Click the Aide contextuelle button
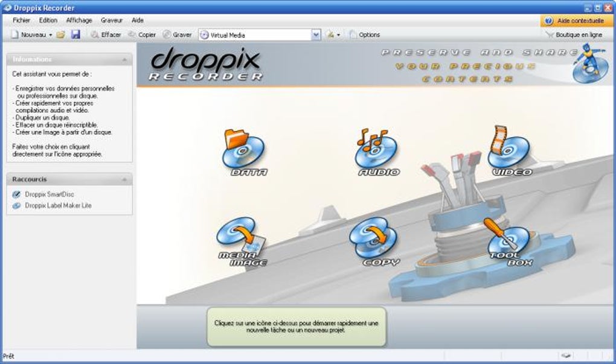The height and width of the screenshot is (364, 616). tap(576, 21)
